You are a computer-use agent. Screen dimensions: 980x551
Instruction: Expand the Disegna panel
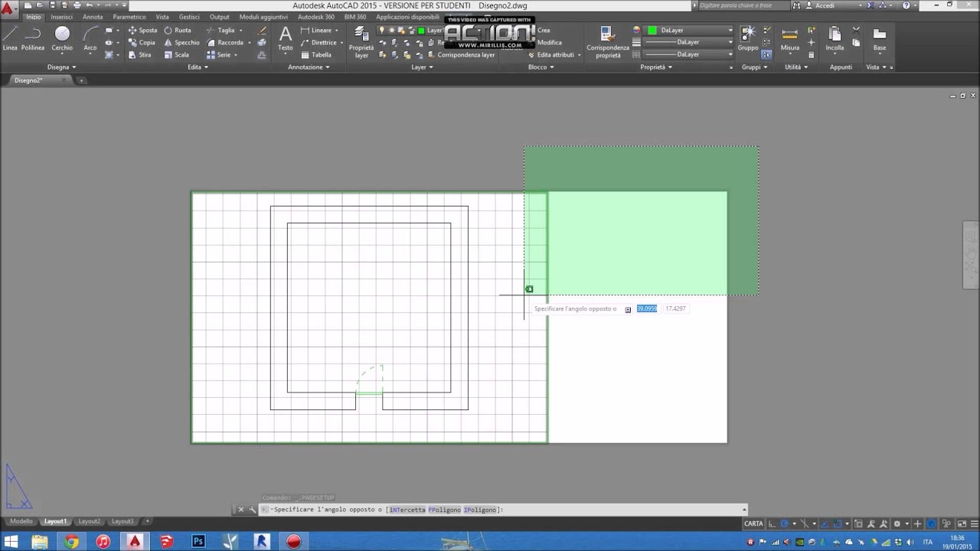pyautogui.click(x=61, y=67)
